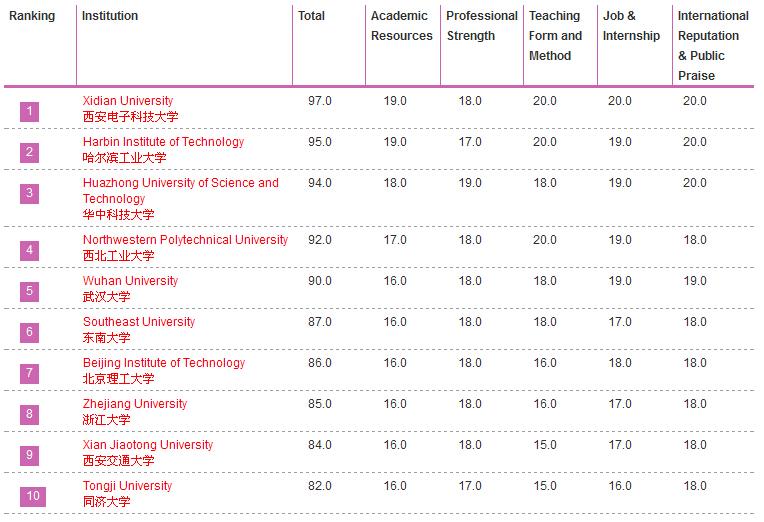The height and width of the screenshot is (522, 764).
Task: Click the Job & Internship header
Action: 631,26
